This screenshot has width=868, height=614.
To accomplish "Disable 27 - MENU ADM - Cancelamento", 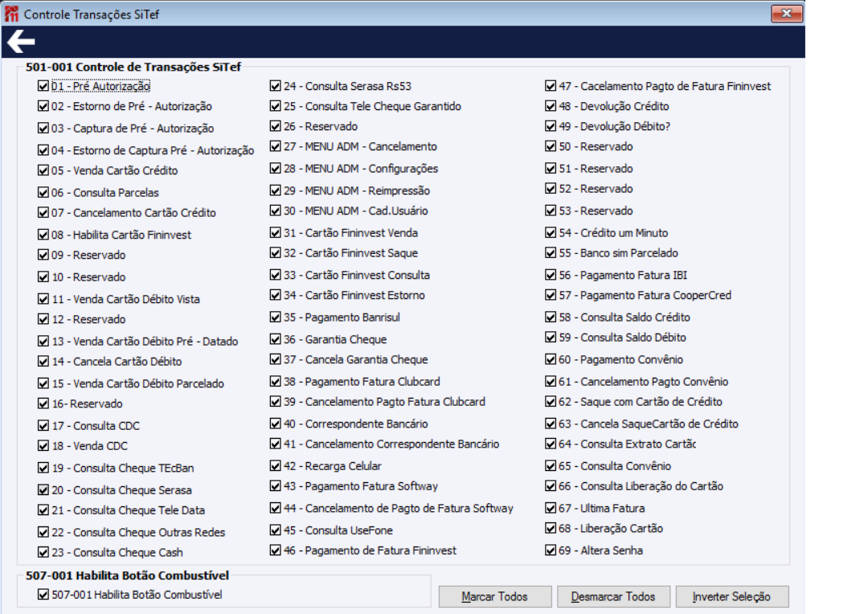I will coord(275,146).
